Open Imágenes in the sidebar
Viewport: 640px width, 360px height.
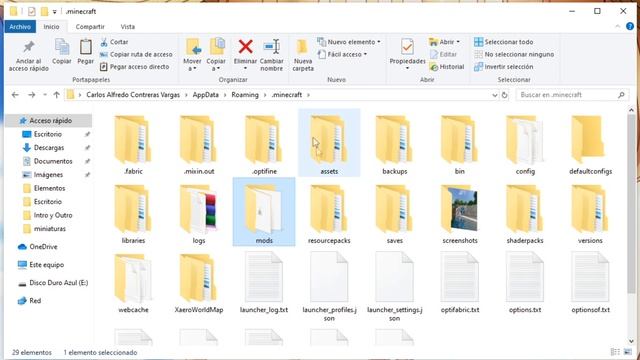pyautogui.click(x=48, y=174)
